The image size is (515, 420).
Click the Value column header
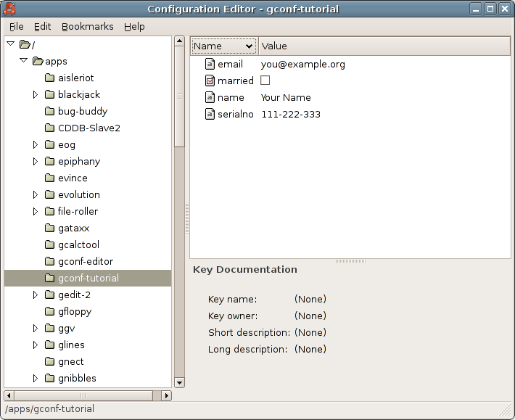384,46
